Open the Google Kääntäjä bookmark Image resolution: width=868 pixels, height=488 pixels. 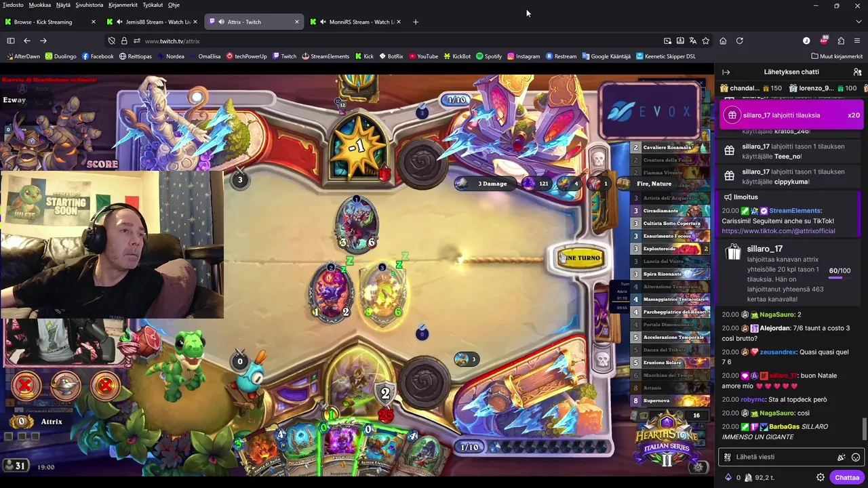click(606, 56)
